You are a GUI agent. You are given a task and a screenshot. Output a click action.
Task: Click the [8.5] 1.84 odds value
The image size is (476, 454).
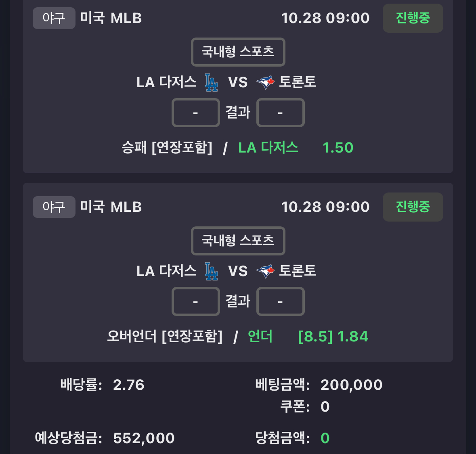pyautogui.click(x=333, y=337)
